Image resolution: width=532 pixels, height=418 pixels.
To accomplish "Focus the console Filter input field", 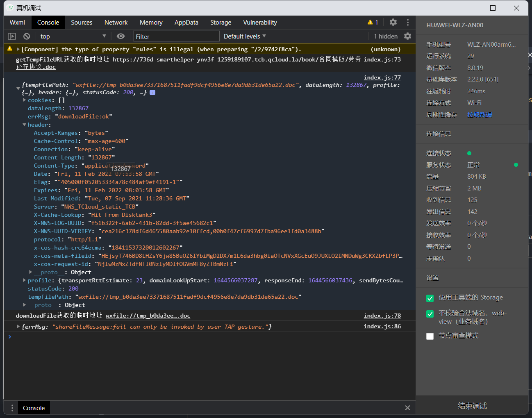I will [176, 36].
